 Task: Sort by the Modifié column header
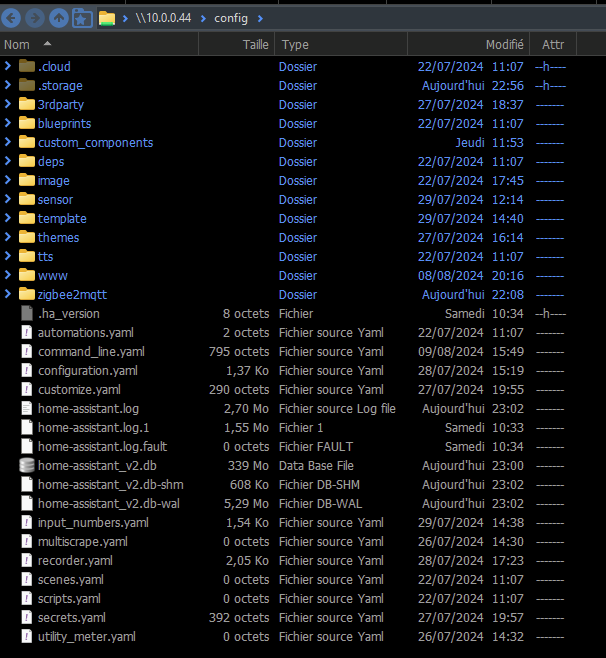pos(504,45)
